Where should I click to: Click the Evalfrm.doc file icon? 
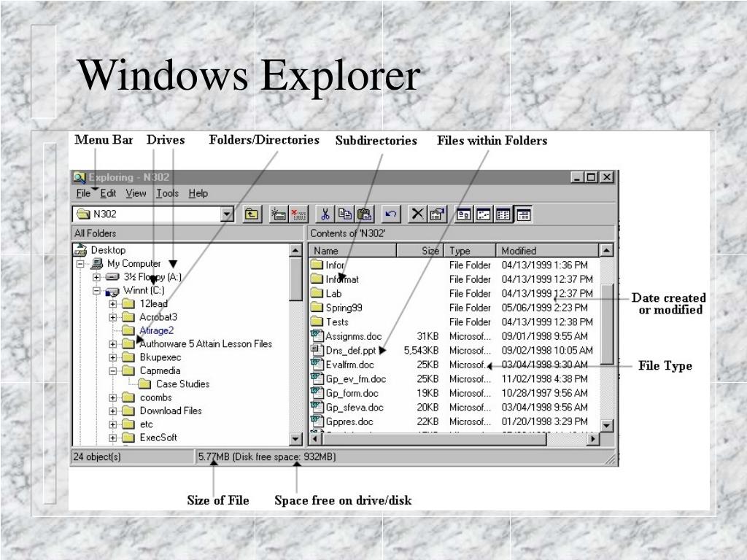(x=317, y=365)
